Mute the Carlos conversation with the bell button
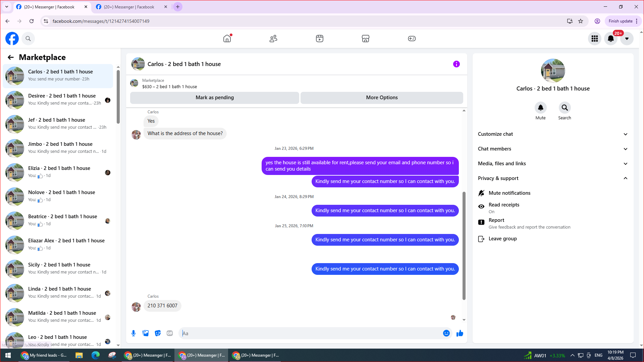644x362 pixels. (540, 108)
